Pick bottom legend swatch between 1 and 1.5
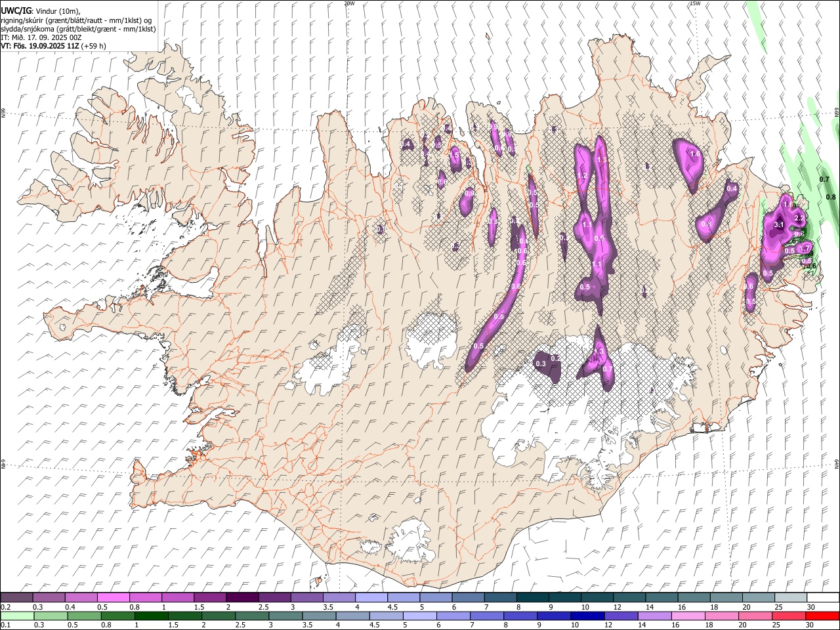Viewport: 840px width, 630px height. point(151,616)
